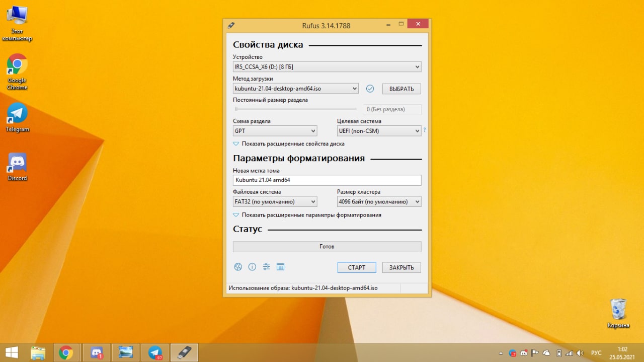Screen dimensions: 644x362
Task: Open Rufus settings sliders icon
Action: [266, 267]
